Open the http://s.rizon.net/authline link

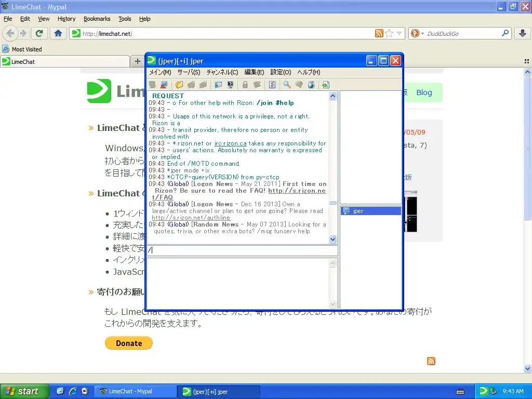[x=191, y=218]
